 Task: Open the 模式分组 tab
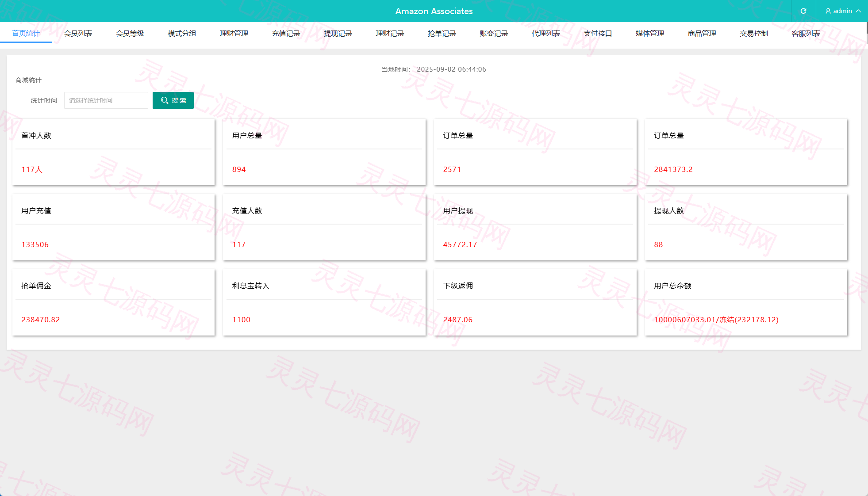[x=182, y=33]
